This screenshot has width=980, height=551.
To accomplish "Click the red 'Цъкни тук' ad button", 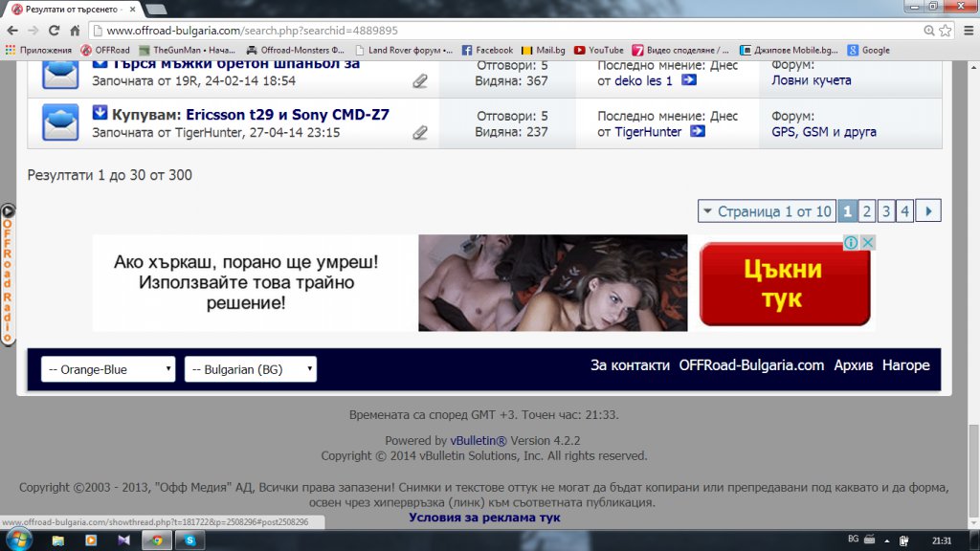I will (785, 284).
